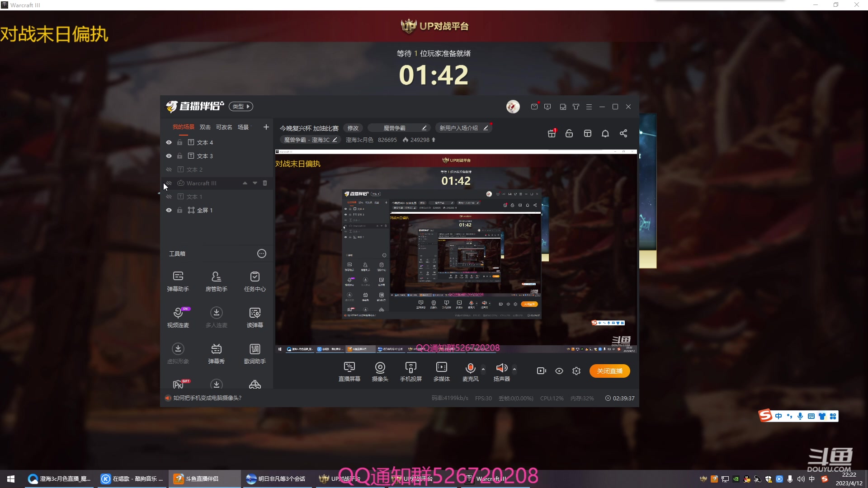Open 酷狗音乐 in the taskbar

tap(132, 479)
